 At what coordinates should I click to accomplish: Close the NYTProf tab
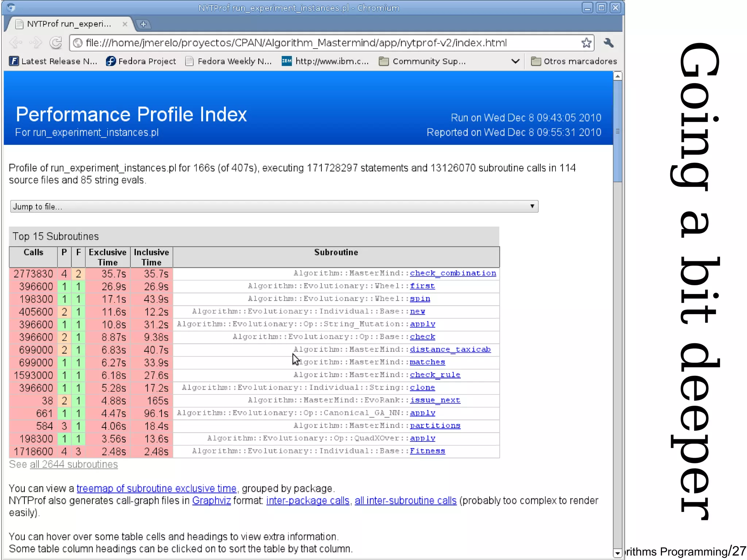125,24
